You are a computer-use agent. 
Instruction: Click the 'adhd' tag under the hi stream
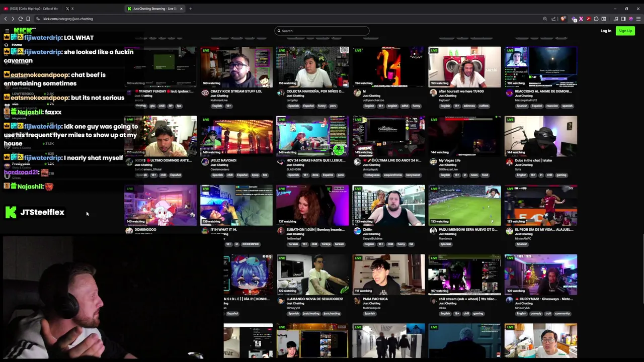404,106
